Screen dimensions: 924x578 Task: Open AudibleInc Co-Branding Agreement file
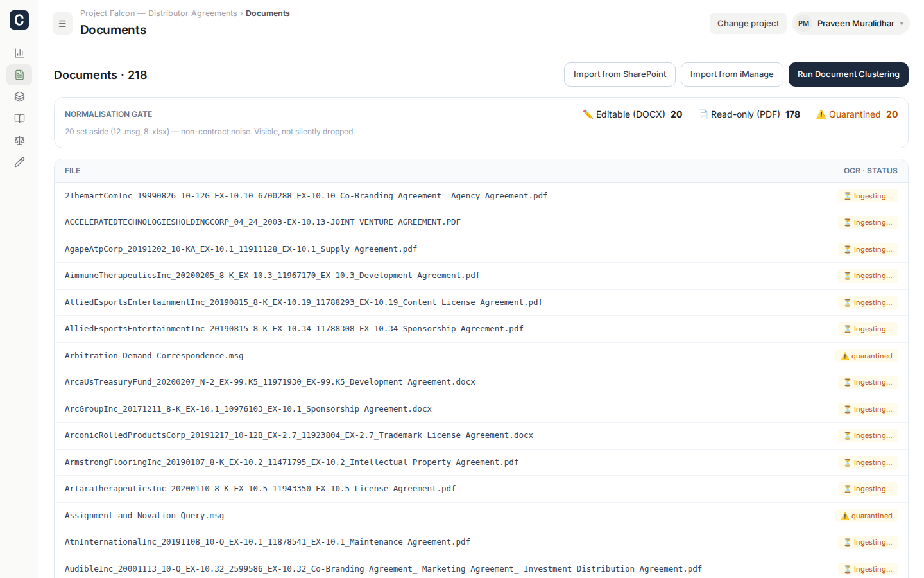[383, 569]
